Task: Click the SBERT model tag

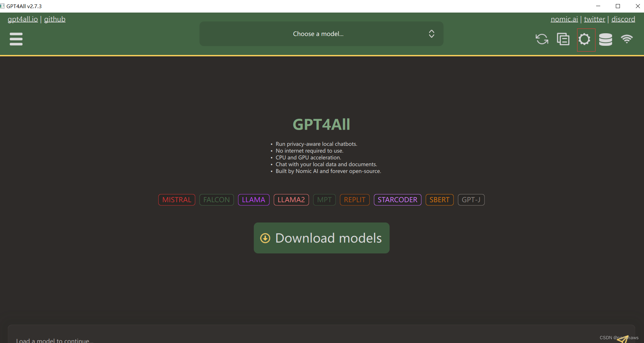Action: 440,200
